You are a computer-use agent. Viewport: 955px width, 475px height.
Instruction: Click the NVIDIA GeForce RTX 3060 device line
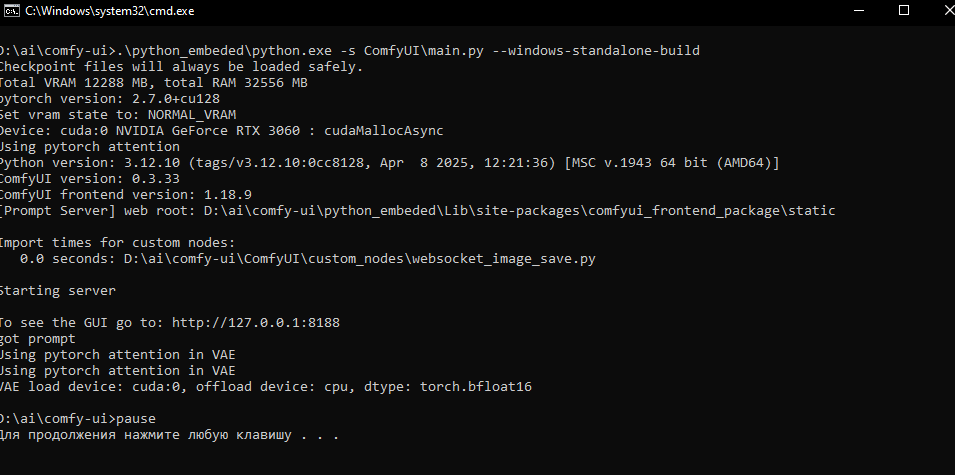point(220,131)
